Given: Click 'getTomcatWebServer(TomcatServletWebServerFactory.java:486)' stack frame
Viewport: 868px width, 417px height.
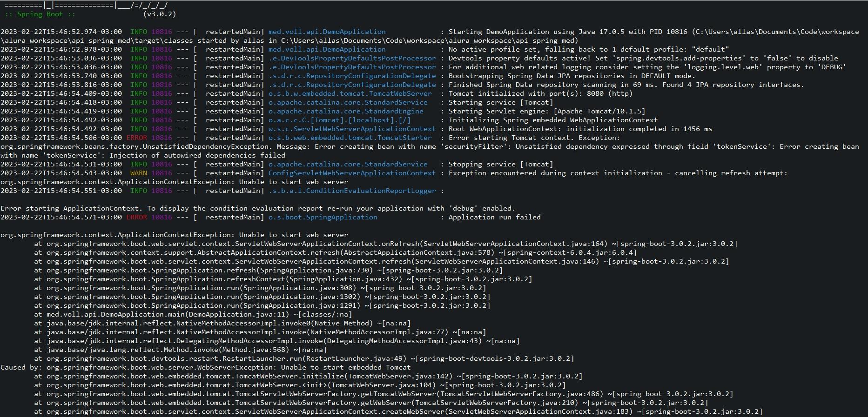Looking at the screenshot, I should (x=384, y=394).
